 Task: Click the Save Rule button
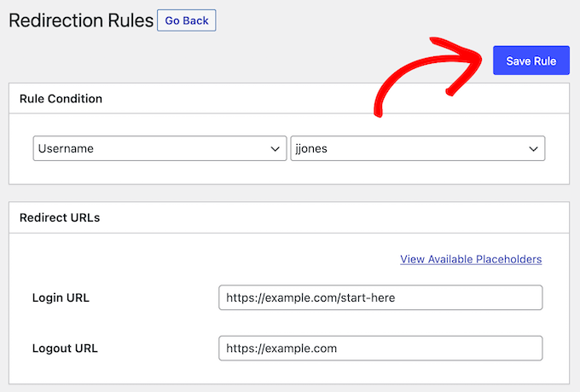(531, 61)
